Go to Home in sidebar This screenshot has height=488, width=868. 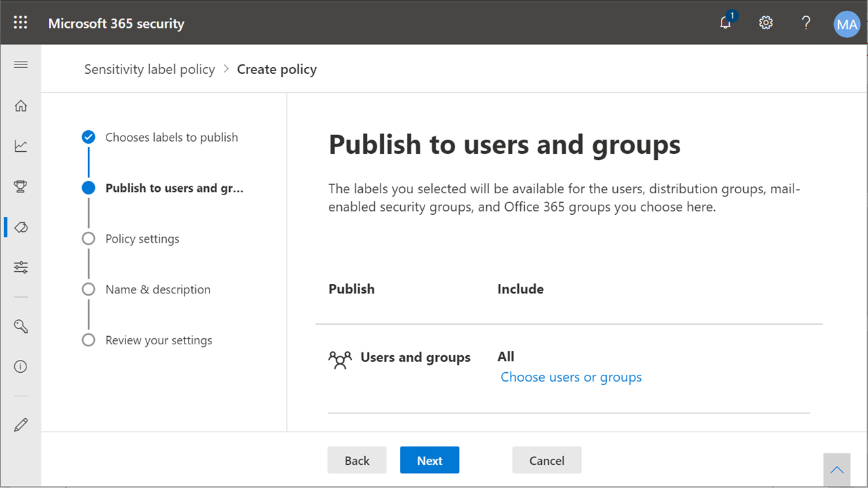(21, 106)
